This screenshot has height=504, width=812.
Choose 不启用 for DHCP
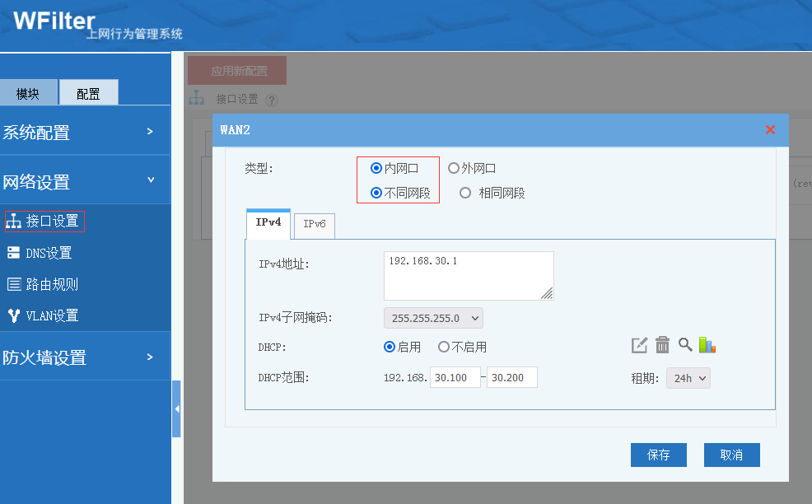click(444, 347)
